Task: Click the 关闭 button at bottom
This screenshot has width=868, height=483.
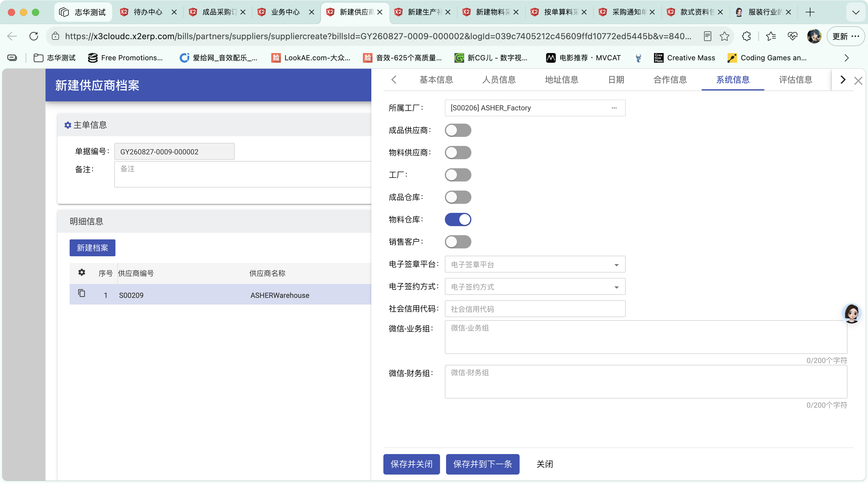Action: [x=545, y=464]
